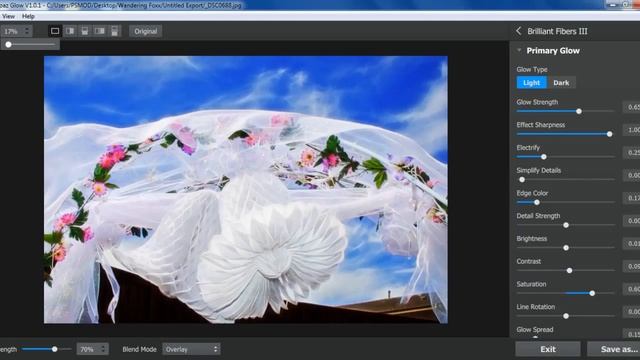Image resolution: width=640 pixels, height=360 pixels.
Task: Click the Simplify Details slider handle
Action: point(522,180)
